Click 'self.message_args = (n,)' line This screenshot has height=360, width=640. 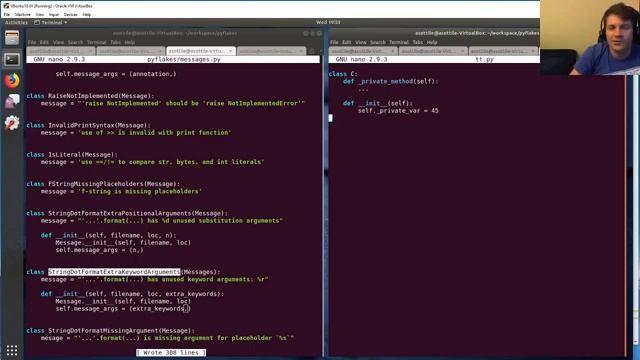coord(100,250)
